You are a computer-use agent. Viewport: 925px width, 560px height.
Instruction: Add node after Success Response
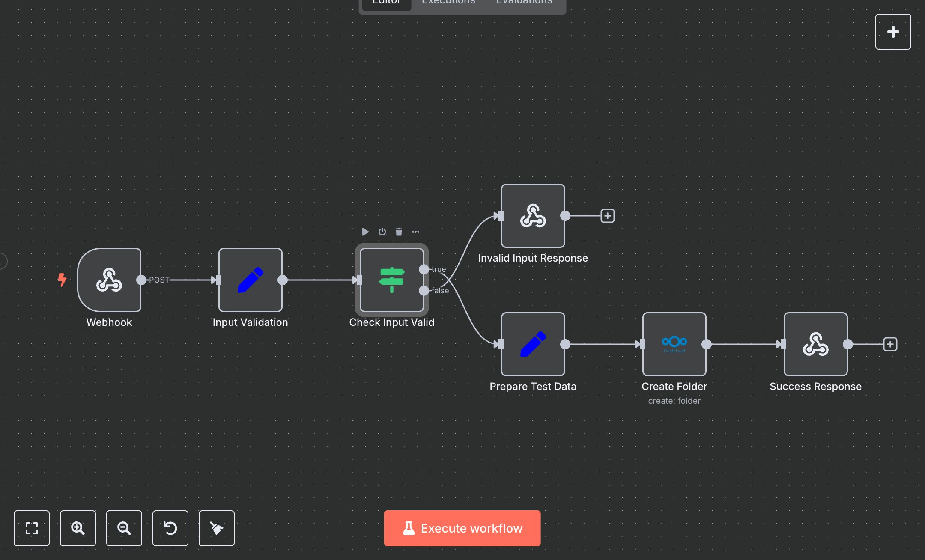coord(890,344)
